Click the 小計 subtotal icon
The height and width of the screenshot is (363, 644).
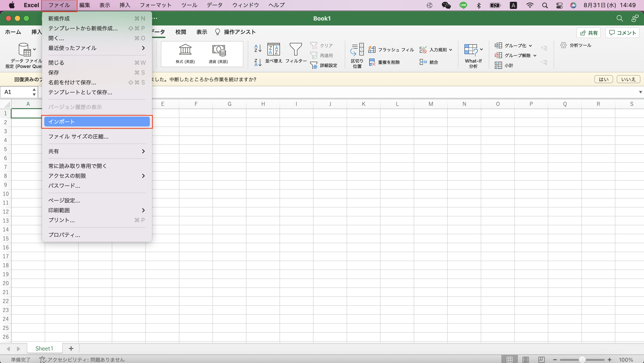(x=498, y=65)
